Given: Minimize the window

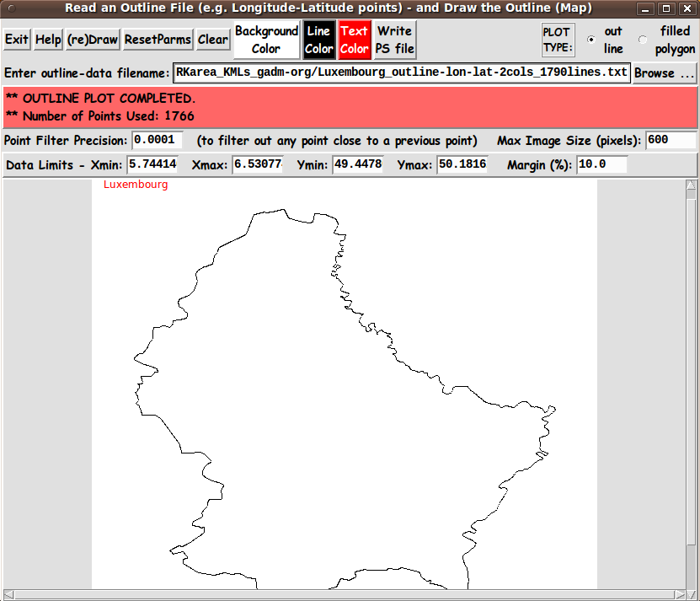Looking at the screenshot, I should (x=645, y=8).
